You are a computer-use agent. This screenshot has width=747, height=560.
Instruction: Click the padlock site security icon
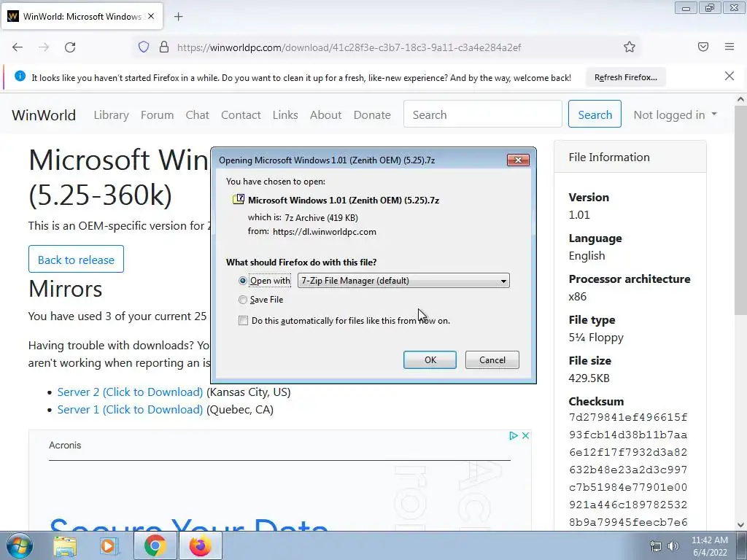pos(164,47)
